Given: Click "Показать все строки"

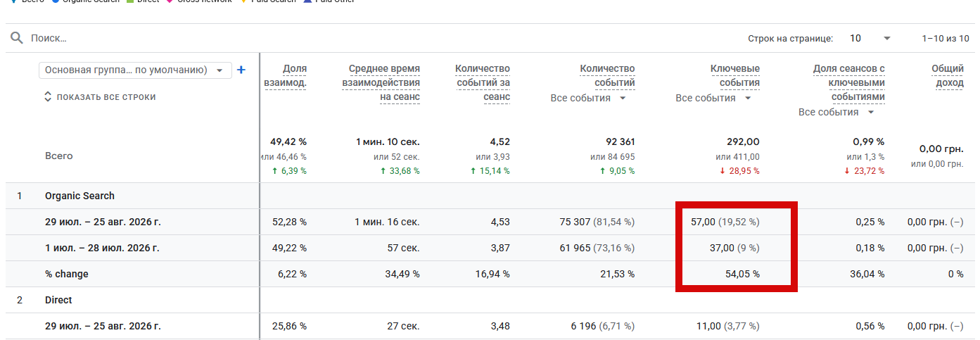Looking at the screenshot, I should pyautogui.click(x=106, y=97).
